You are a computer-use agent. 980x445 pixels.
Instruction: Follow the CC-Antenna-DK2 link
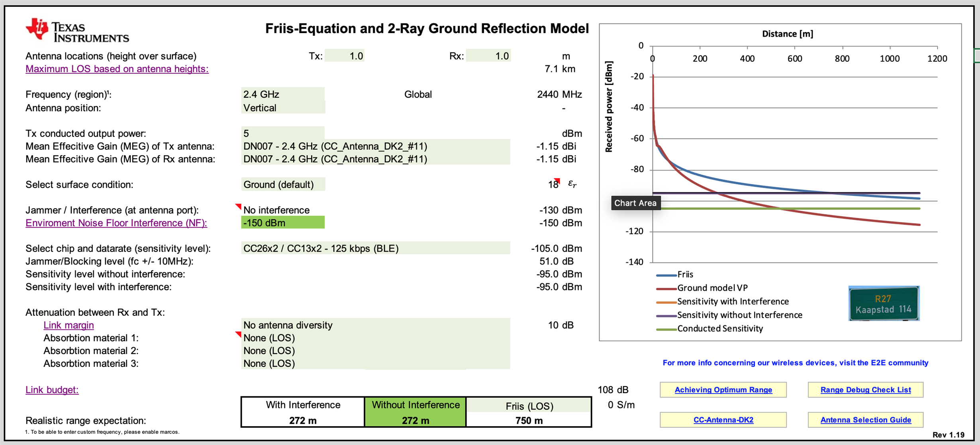click(x=723, y=419)
